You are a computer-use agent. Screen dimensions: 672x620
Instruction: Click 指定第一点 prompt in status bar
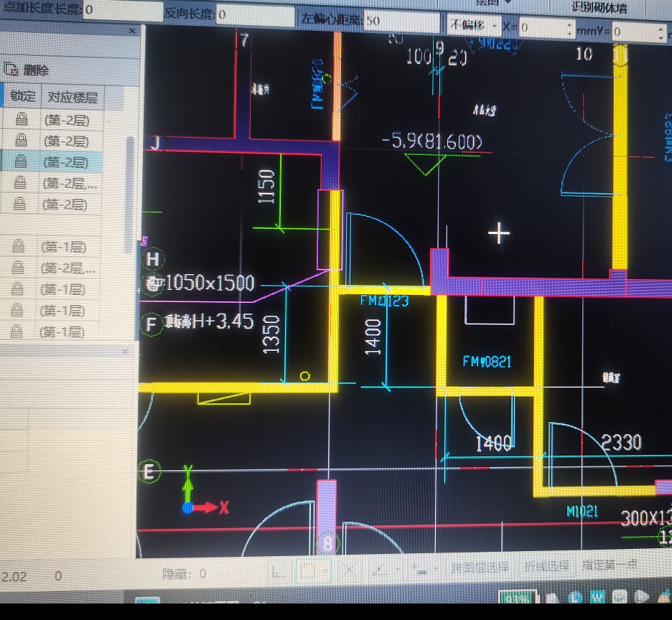609,565
